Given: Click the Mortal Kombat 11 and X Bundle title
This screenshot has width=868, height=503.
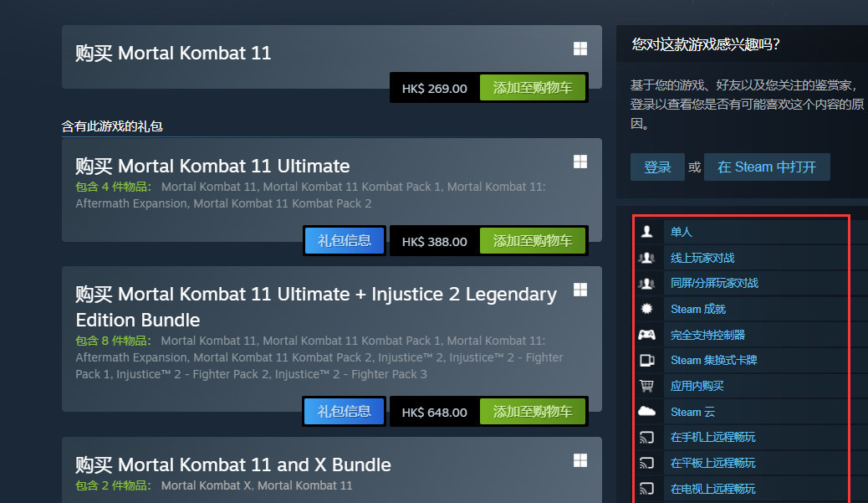Looking at the screenshot, I should [233, 465].
